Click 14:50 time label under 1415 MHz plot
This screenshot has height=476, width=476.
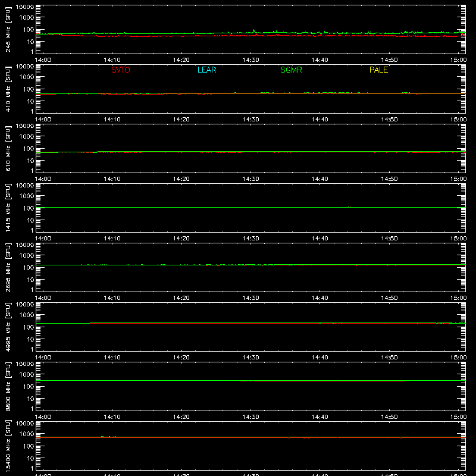(x=389, y=239)
